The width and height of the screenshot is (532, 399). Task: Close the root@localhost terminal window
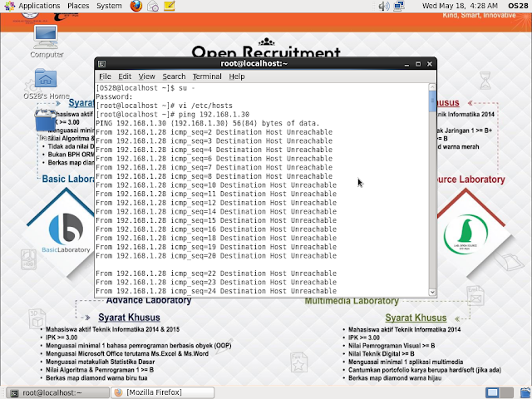pos(430,64)
